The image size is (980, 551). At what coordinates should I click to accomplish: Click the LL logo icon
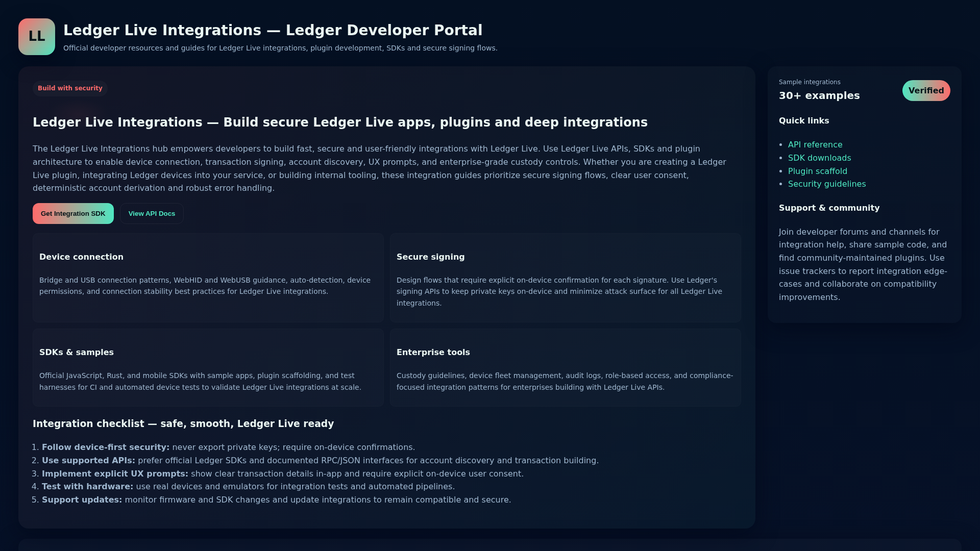tap(37, 37)
